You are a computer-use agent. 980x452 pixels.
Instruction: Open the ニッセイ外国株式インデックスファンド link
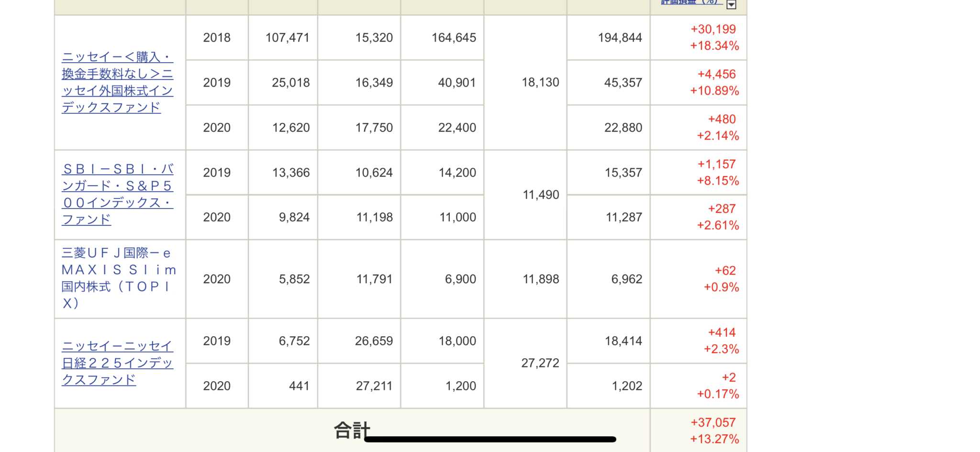118,82
